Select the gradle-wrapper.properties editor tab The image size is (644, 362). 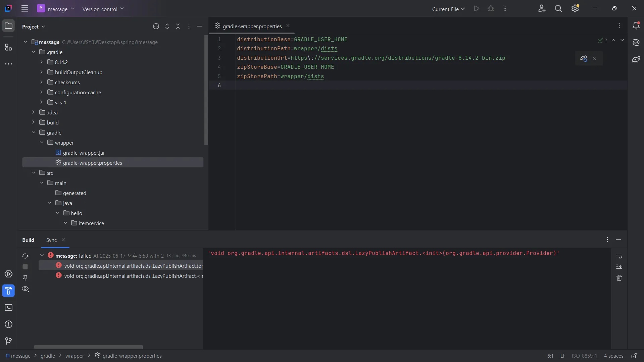click(x=252, y=26)
